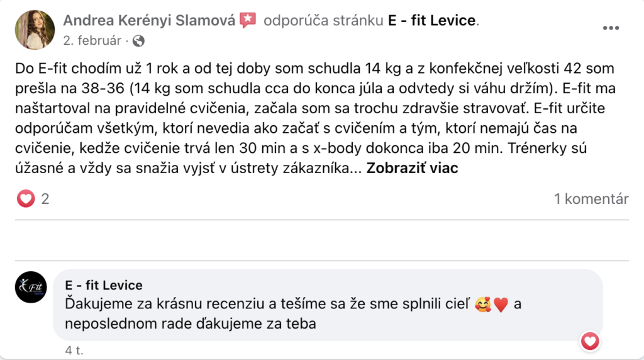Image resolution: width=644 pixels, height=360 pixels.
Task: Click the red heart emoji in comment text
Action: 500,305
